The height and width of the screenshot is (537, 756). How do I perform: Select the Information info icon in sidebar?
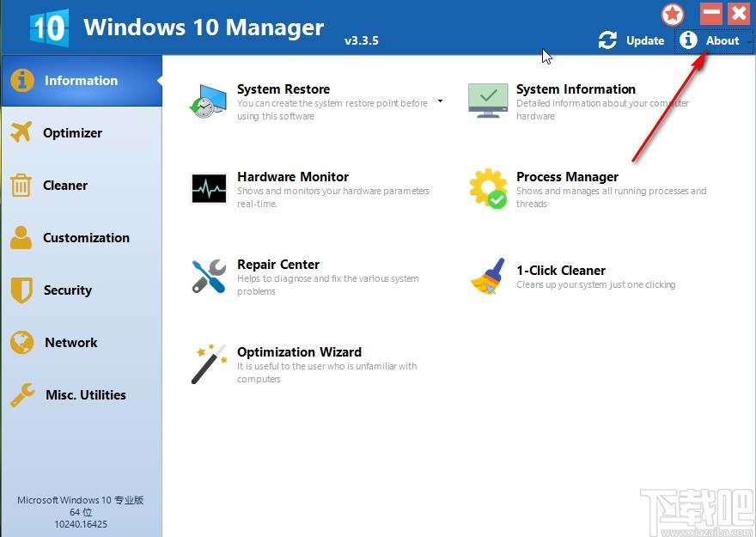[21, 80]
